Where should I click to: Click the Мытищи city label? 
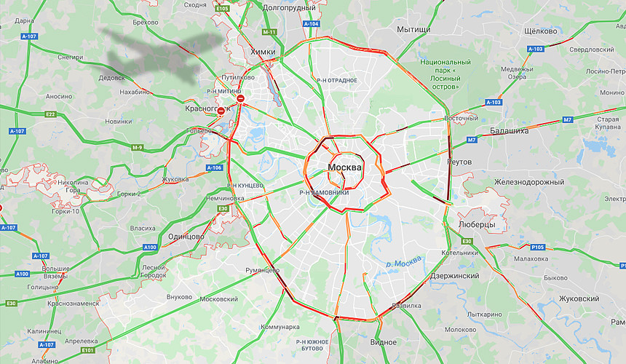(x=413, y=30)
